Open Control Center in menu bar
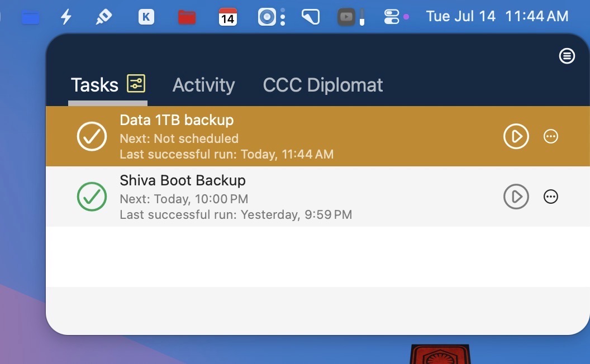590x364 pixels. click(391, 17)
